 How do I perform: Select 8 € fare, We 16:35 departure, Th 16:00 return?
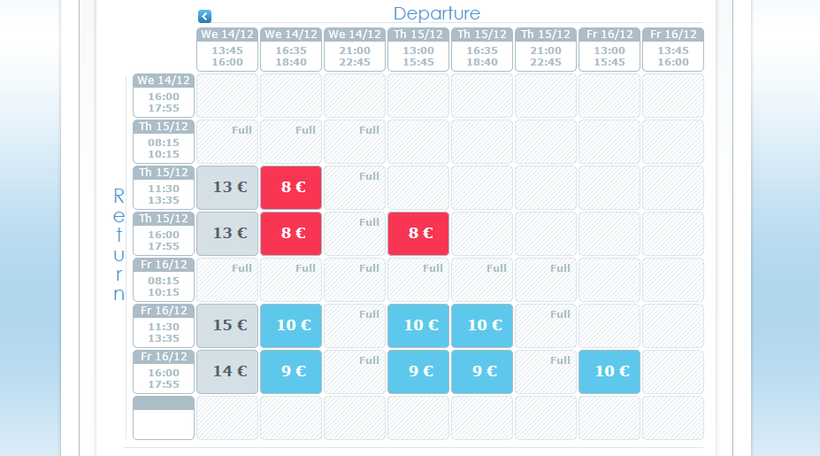(291, 233)
